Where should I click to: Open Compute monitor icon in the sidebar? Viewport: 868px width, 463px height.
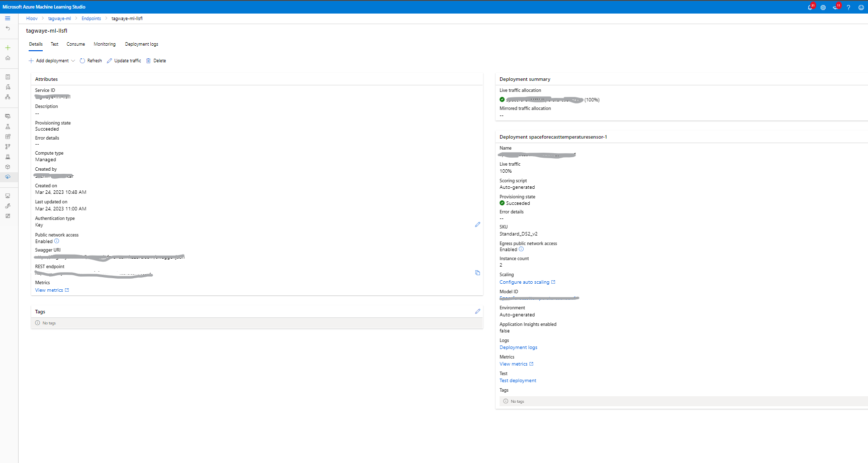coord(8,196)
